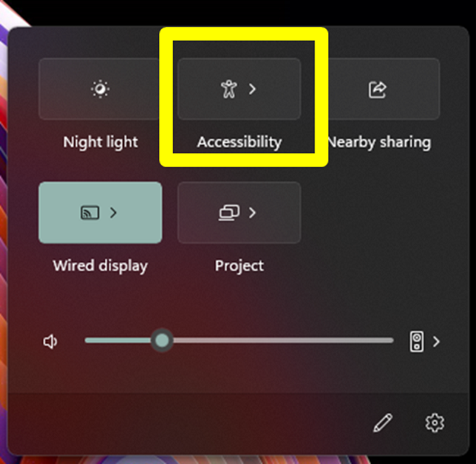Click the volume slider handle
The image size is (476, 464).
tap(162, 340)
